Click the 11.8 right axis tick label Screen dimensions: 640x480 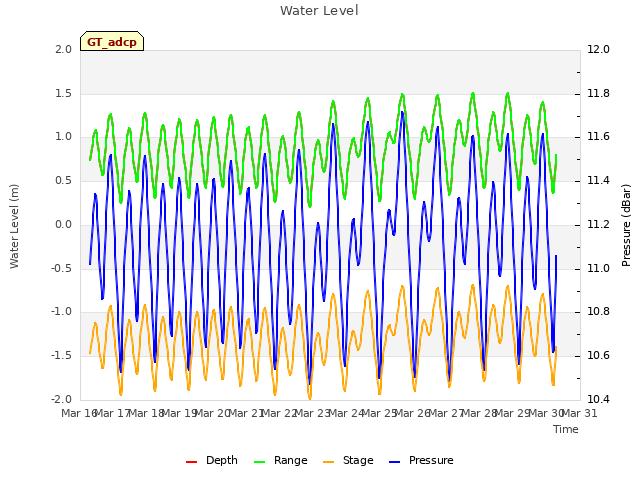click(598, 94)
